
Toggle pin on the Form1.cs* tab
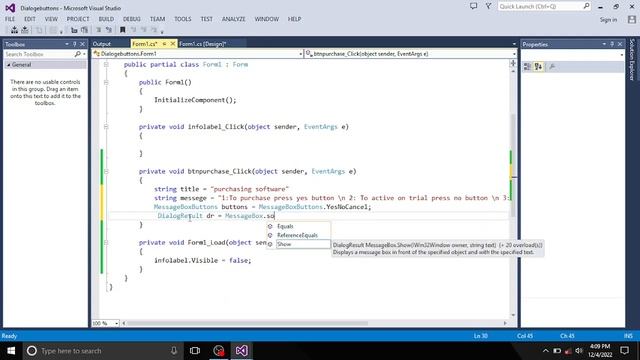click(164, 44)
